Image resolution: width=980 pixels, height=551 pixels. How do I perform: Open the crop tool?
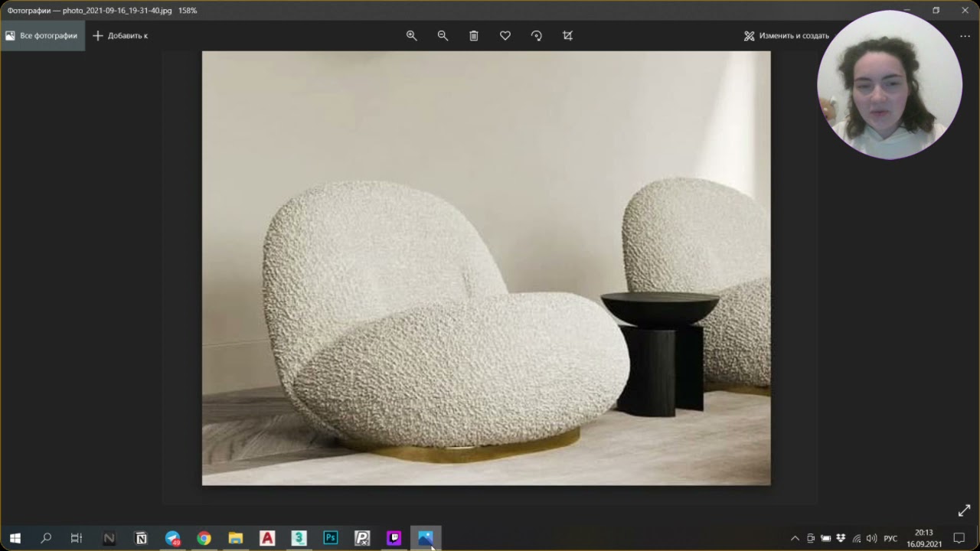pyautogui.click(x=567, y=35)
